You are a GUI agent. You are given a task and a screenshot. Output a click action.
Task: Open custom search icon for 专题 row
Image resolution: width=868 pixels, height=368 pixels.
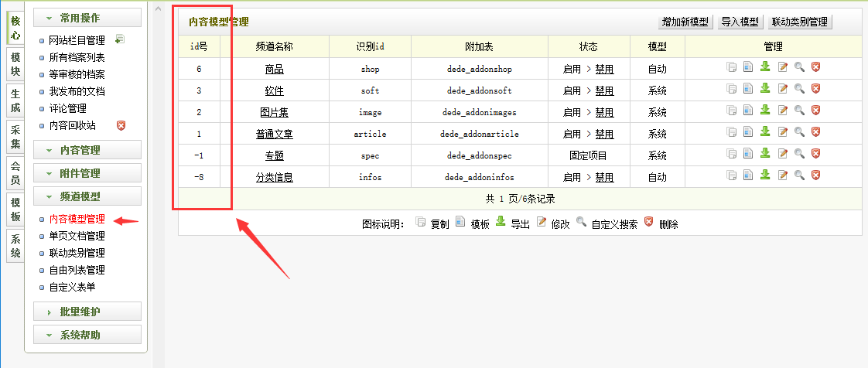(799, 155)
